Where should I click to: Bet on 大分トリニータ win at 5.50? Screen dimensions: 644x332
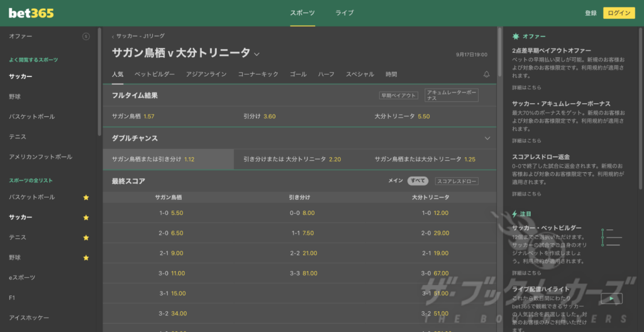click(x=431, y=116)
